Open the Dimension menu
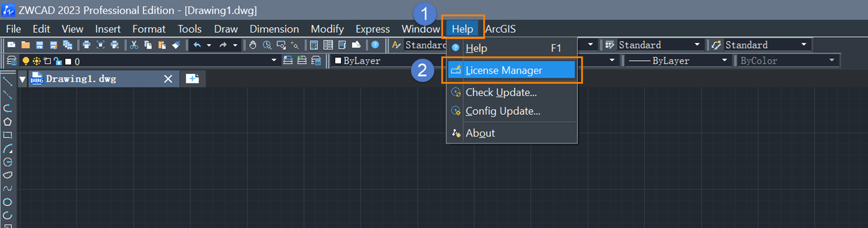The width and height of the screenshot is (868, 228). pos(274,29)
